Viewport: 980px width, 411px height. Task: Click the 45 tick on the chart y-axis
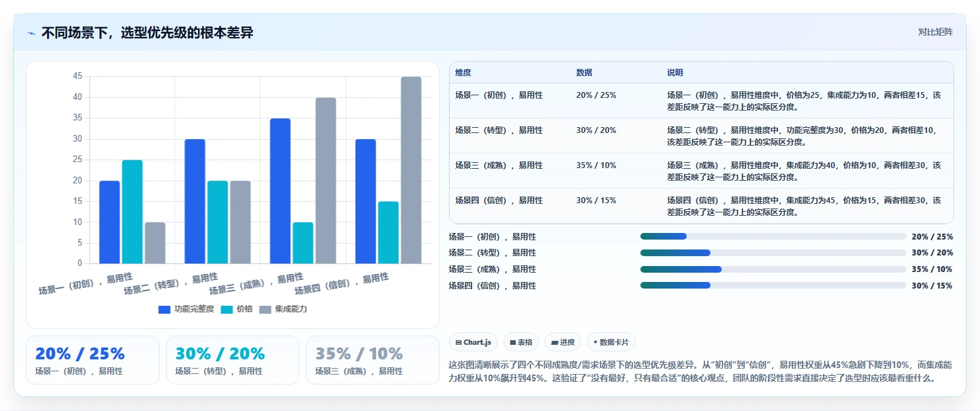point(77,77)
